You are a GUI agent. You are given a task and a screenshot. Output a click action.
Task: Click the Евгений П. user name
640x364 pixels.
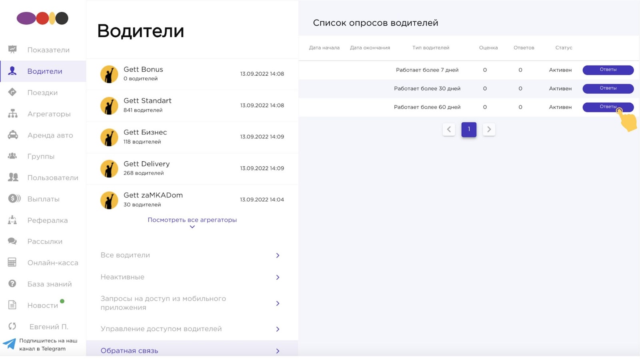49,327
